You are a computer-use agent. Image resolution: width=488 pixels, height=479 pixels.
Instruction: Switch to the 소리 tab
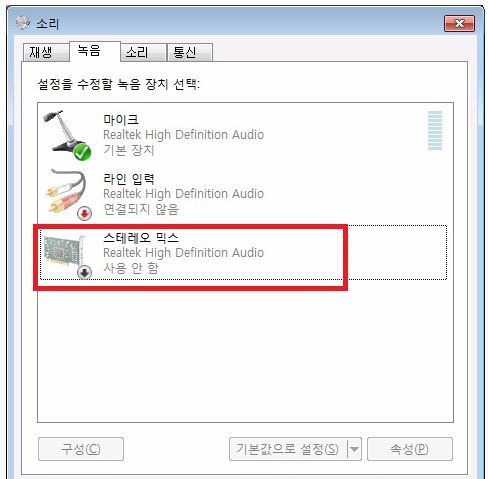coord(143,53)
